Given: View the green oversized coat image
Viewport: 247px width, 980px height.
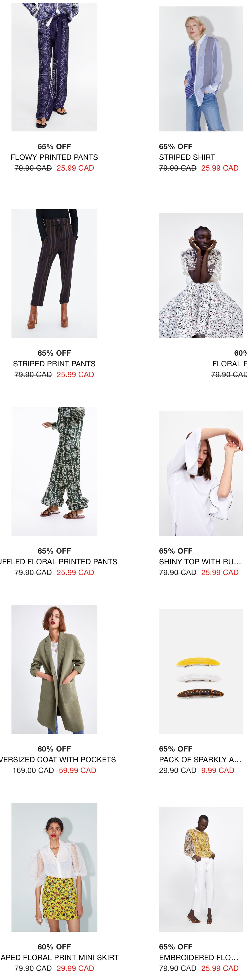Looking at the screenshot, I should coord(54,669).
